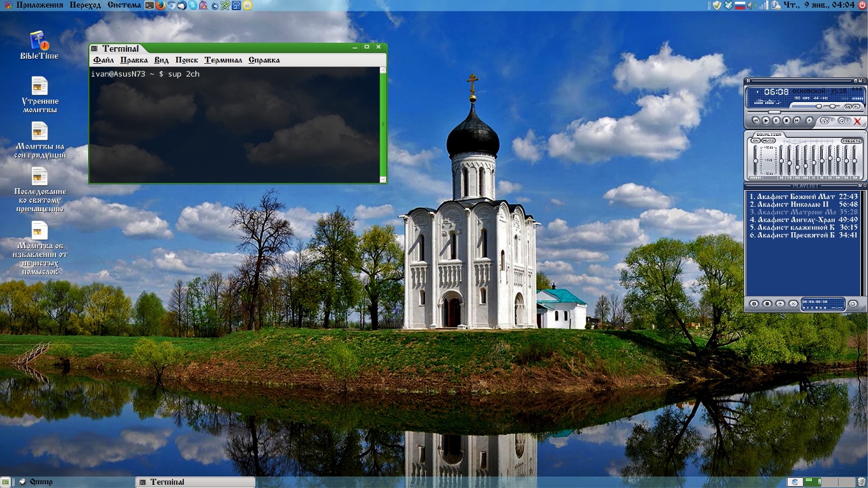This screenshot has height=488, width=868.
Task: Launch Pidgin messenger from the panel
Action: (x=203, y=5)
